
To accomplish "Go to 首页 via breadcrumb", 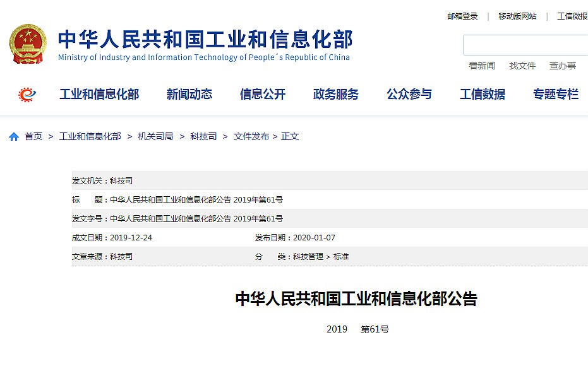I will click(32, 136).
